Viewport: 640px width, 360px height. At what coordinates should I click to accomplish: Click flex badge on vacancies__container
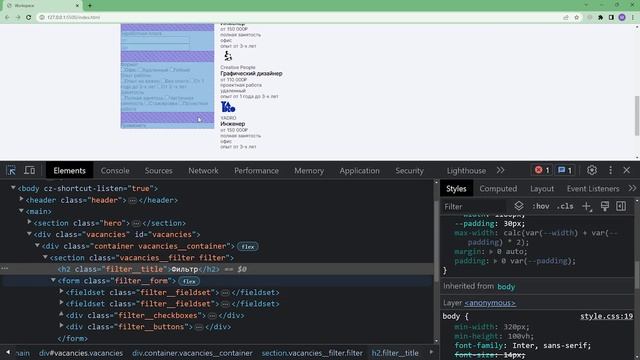pos(248,247)
